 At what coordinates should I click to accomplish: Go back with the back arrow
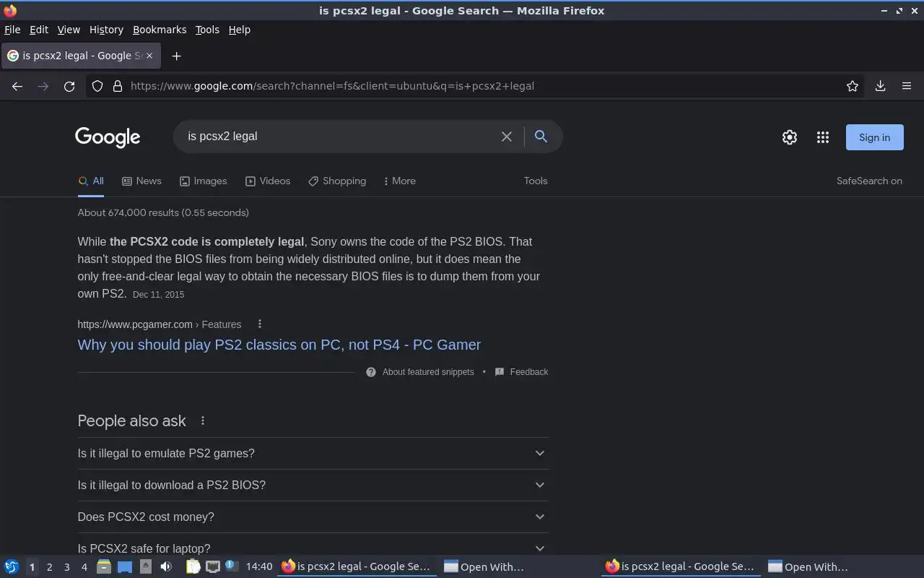(17, 86)
